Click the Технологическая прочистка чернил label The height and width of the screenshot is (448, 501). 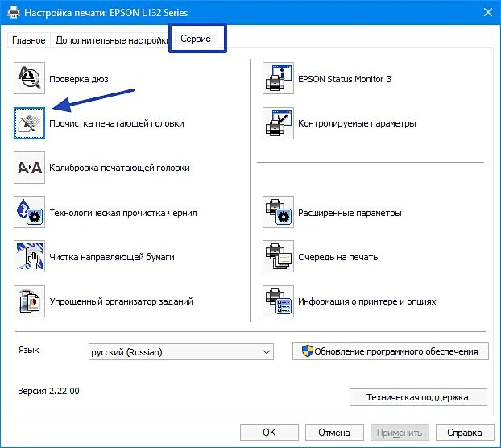click(123, 213)
